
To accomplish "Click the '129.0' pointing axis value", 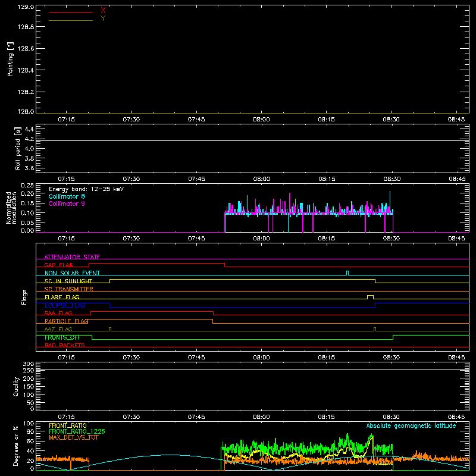I will pos(26,7).
